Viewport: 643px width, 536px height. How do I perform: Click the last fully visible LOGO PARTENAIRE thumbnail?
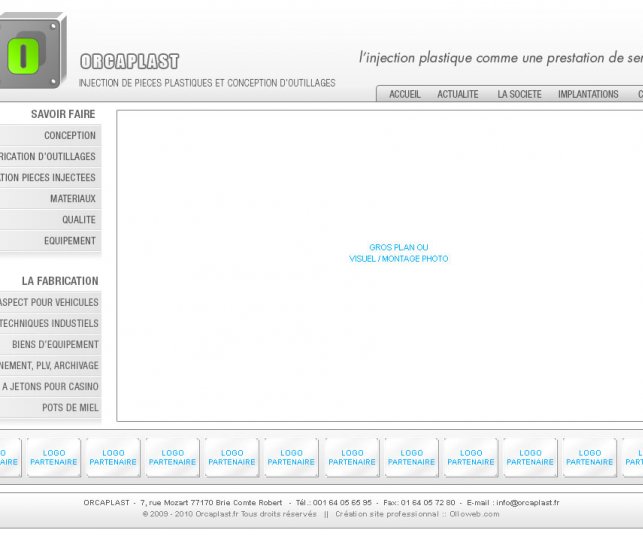click(x=589, y=457)
